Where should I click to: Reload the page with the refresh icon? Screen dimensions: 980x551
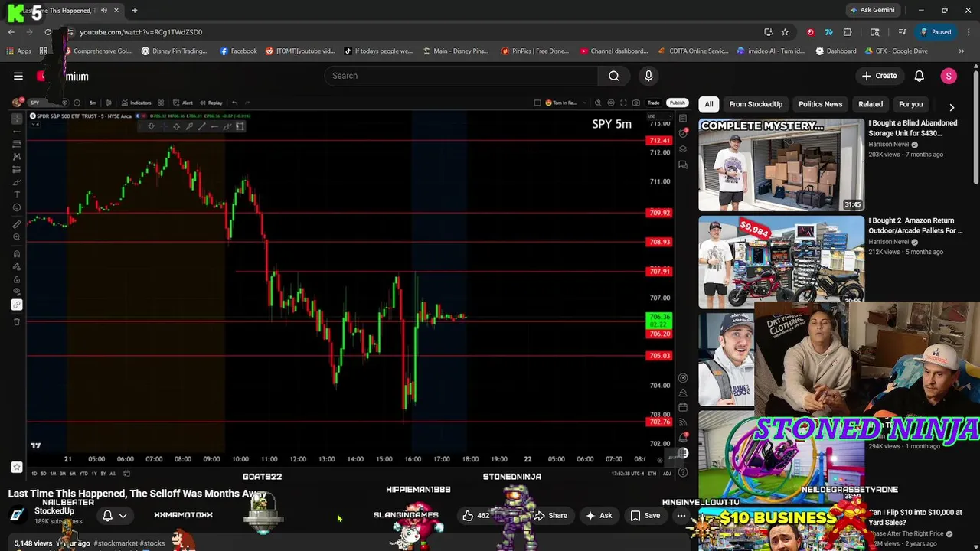pyautogui.click(x=47, y=32)
